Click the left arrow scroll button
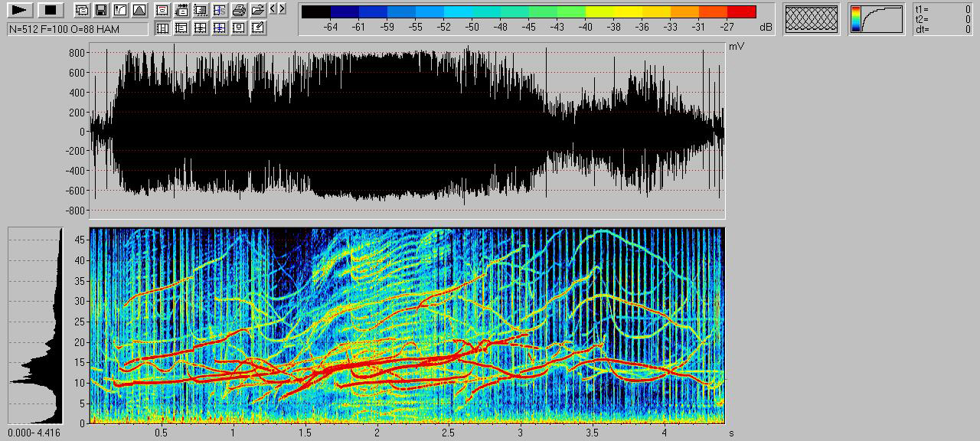This screenshot has height=441, width=980. click(x=273, y=9)
